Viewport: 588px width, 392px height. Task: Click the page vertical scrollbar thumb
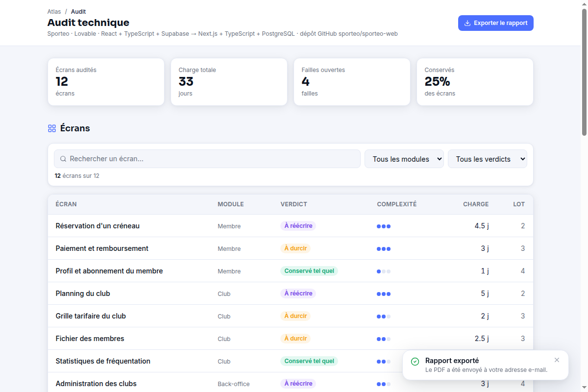(x=584, y=72)
